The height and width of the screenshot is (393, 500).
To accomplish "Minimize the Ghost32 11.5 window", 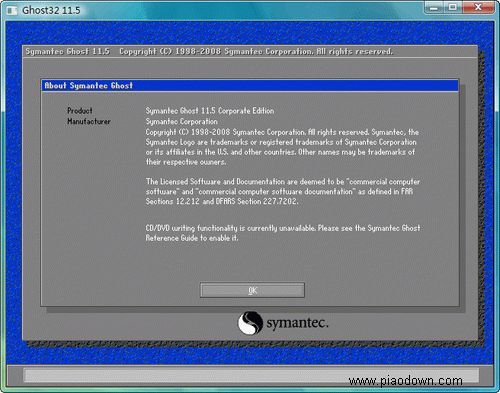I will [x=434, y=7].
